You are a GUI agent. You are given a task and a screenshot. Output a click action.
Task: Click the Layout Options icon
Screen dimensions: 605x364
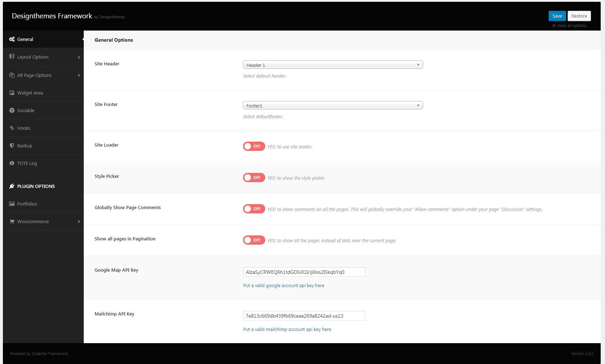[12, 56]
